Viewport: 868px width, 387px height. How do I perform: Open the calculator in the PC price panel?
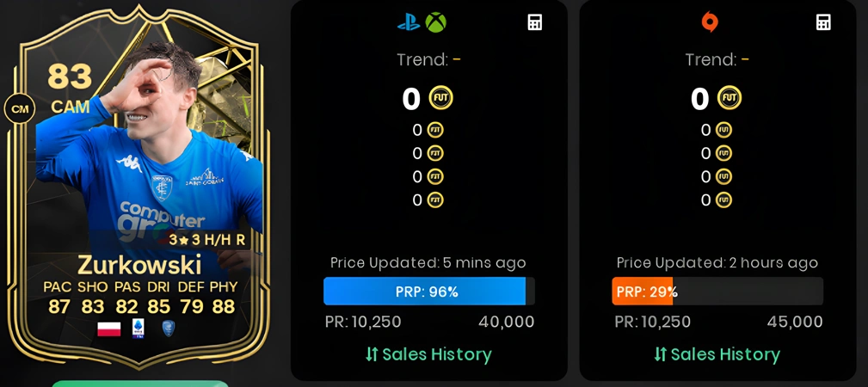tap(824, 22)
